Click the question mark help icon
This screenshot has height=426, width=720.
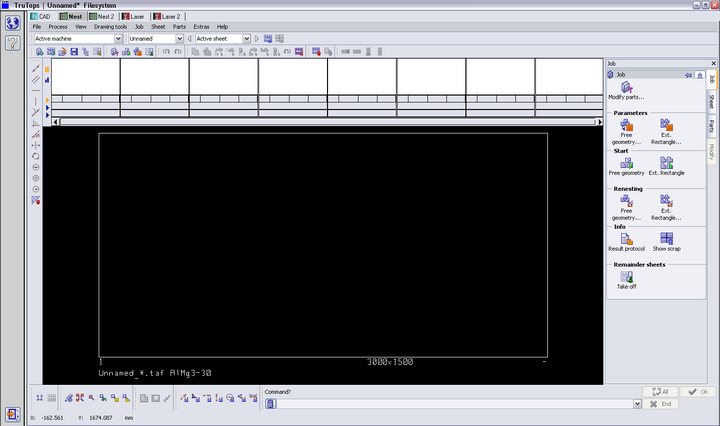pyautogui.click(x=12, y=43)
